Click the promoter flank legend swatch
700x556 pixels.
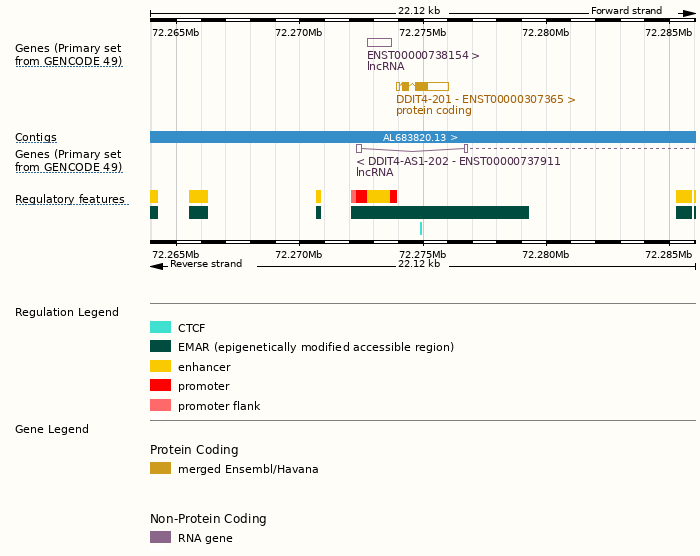pyautogui.click(x=160, y=406)
